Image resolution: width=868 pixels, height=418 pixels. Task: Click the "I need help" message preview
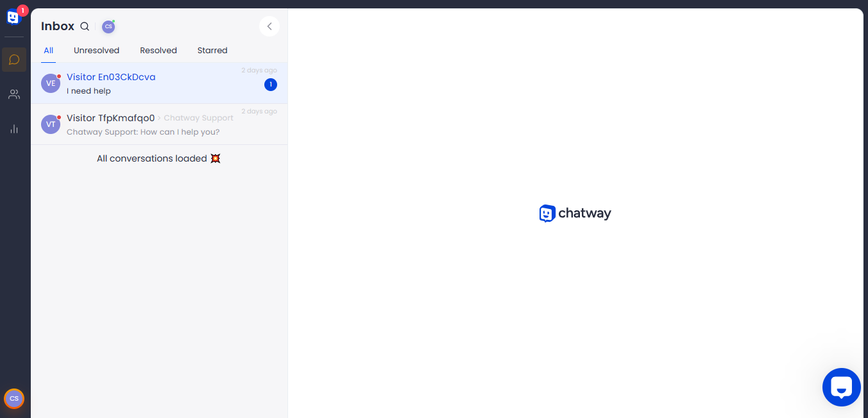click(89, 91)
